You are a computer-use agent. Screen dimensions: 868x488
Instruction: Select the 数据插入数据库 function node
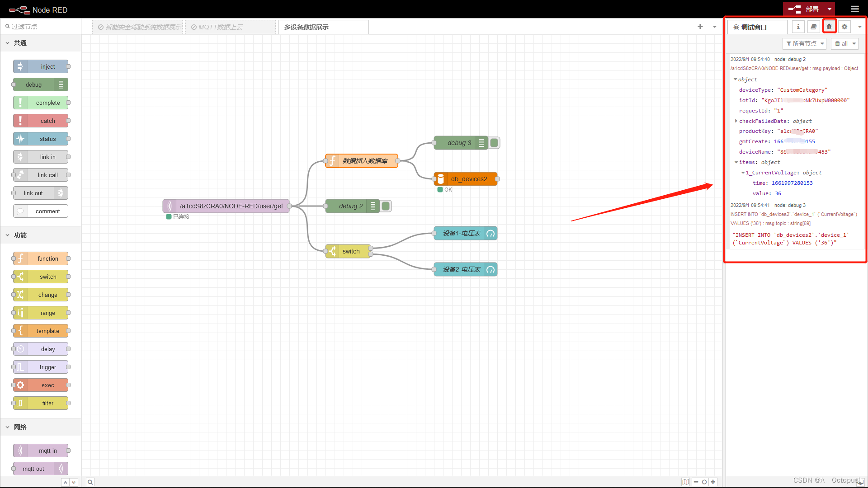click(x=362, y=161)
